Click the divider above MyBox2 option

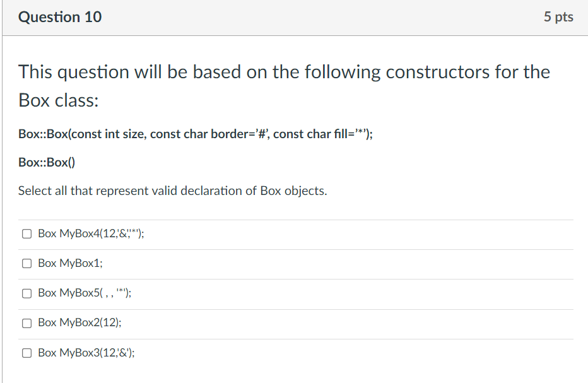(294, 308)
